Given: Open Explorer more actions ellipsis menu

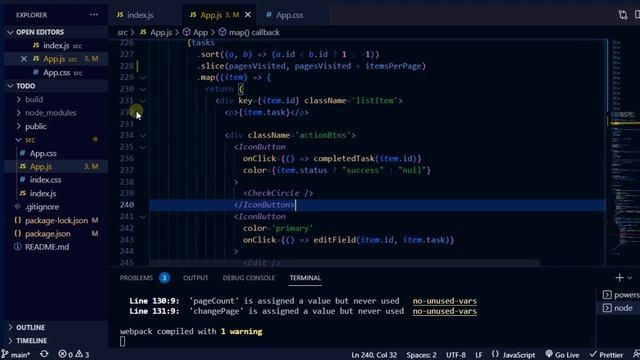Looking at the screenshot, I should click(94, 15).
